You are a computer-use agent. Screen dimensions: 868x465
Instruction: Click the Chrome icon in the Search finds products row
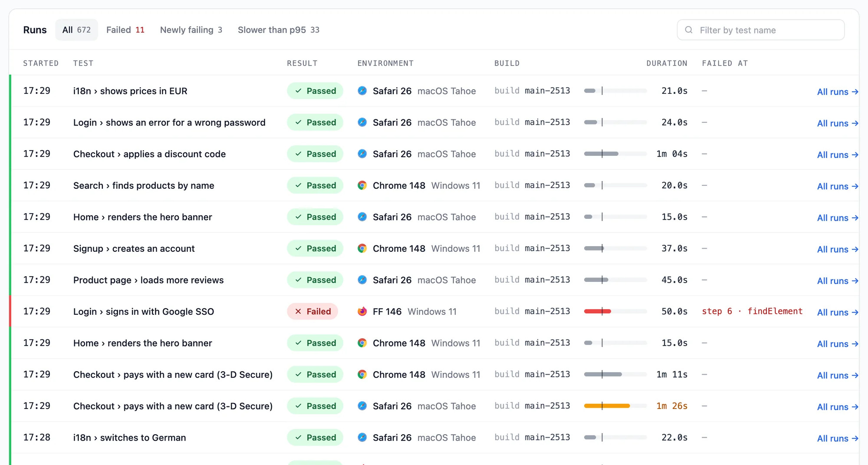(362, 185)
